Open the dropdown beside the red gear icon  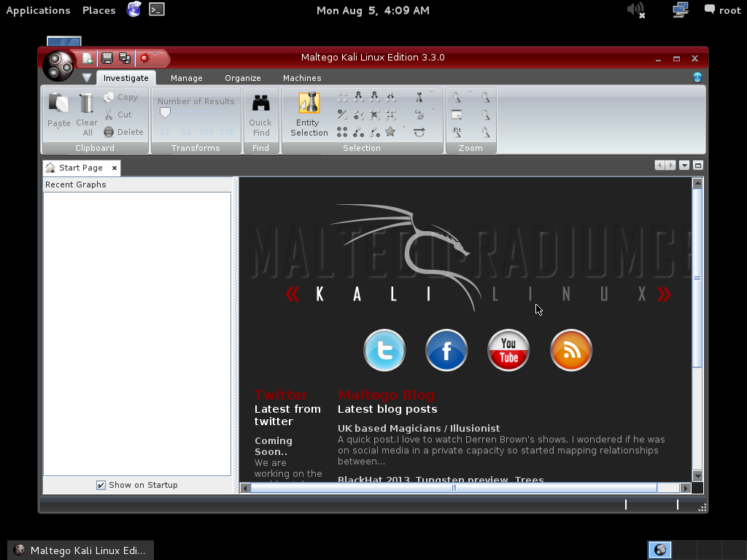click(x=155, y=54)
